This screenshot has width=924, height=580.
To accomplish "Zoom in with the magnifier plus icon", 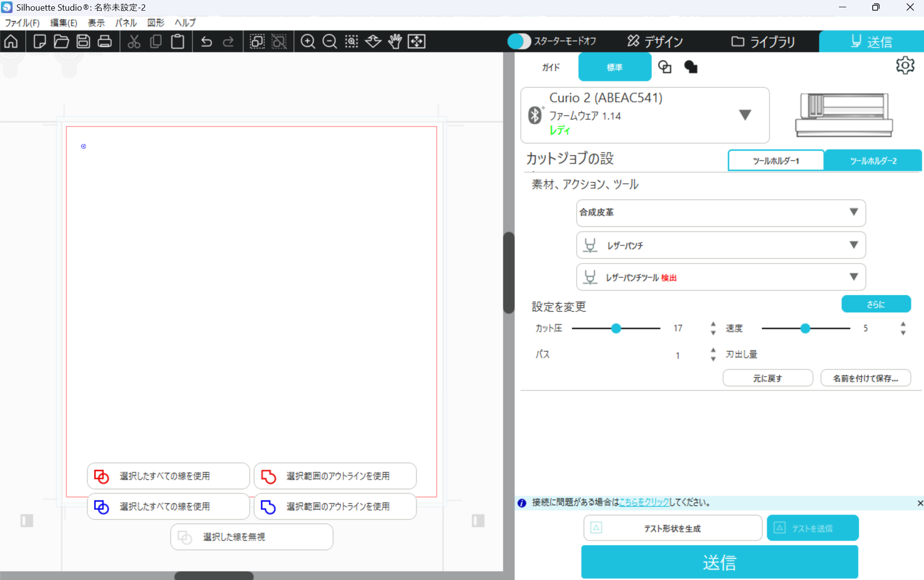I will point(308,42).
